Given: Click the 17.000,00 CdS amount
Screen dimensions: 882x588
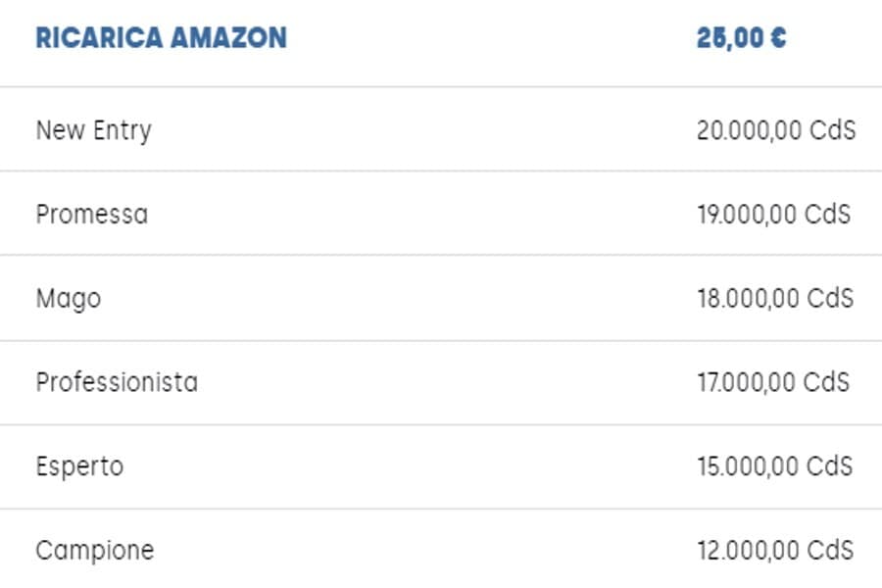Looking at the screenshot, I should coord(773,382).
